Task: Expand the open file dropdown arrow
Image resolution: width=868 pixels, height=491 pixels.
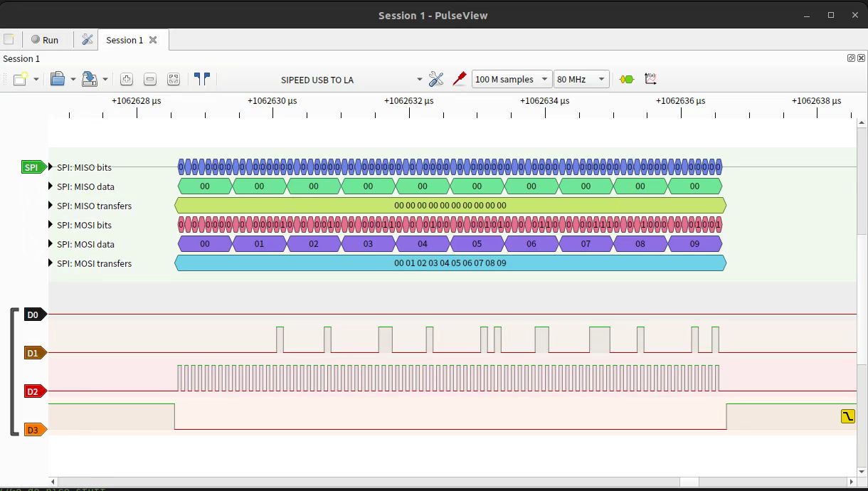Action: pyautogui.click(x=73, y=80)
